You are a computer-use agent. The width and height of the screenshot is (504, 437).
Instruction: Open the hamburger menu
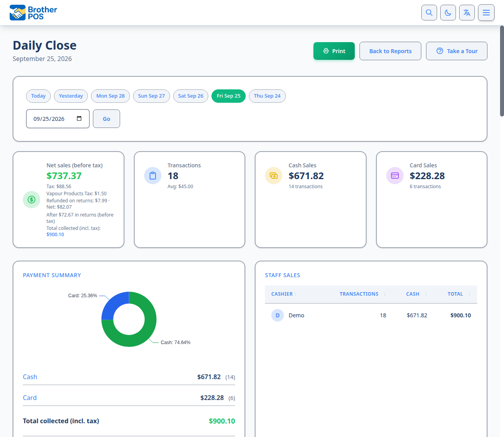click(x=486, y=13)
